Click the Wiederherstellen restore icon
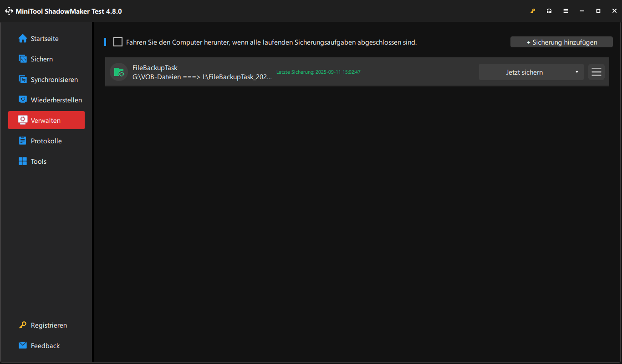Viewport: 622px width, 364px height. click(22, 100)
